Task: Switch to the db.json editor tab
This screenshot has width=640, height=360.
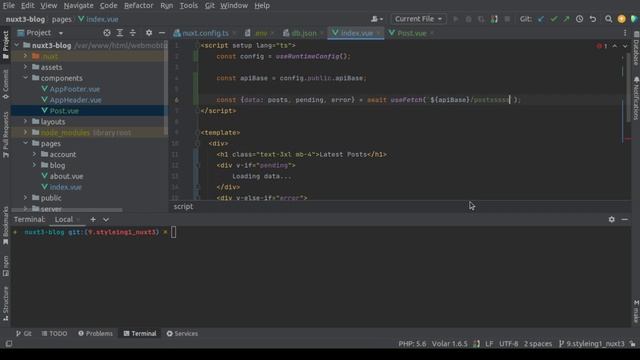Action: coord(303,33)
